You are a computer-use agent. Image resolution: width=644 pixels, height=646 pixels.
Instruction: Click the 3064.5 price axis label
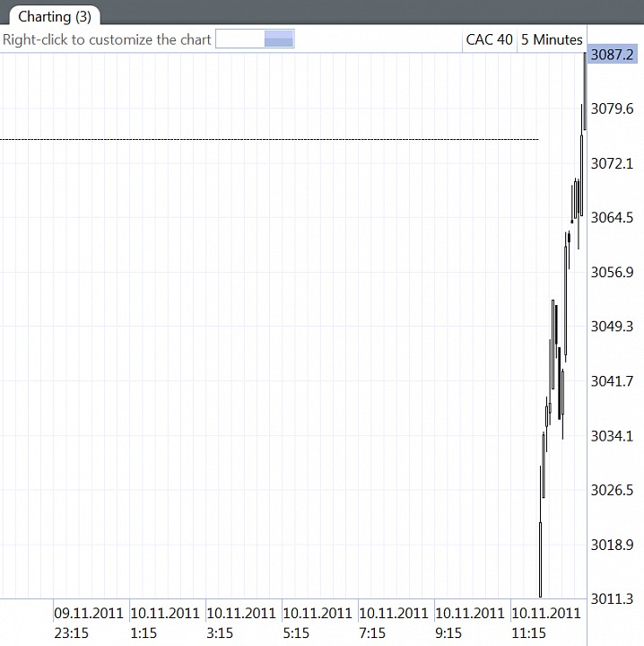[613, 217]
